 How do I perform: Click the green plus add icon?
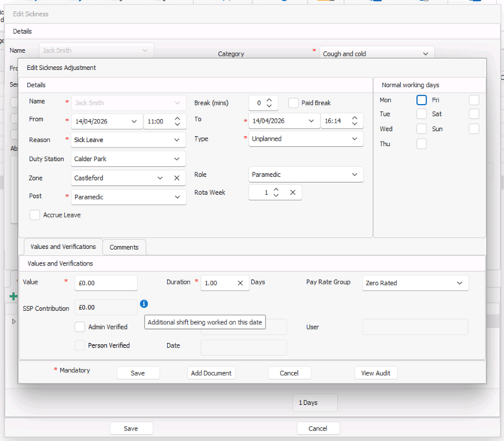pos(13,297)
